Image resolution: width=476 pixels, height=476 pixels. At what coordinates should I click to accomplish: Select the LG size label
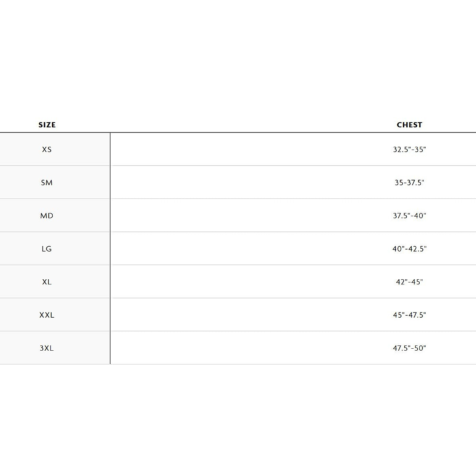47,249
